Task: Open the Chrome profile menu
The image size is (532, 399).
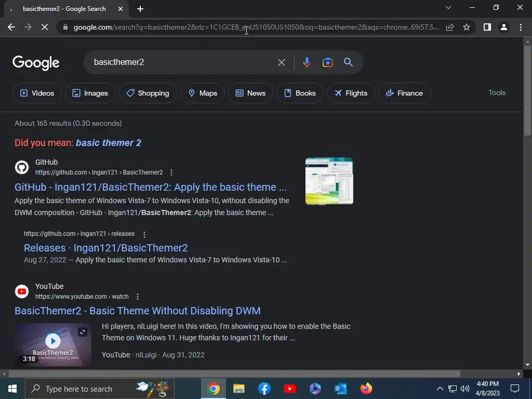Action: (x=504, y=27)
